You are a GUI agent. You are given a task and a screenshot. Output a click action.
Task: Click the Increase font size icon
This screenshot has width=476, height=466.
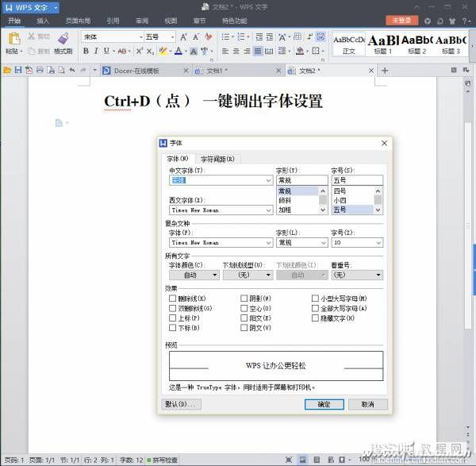[183, 37]
